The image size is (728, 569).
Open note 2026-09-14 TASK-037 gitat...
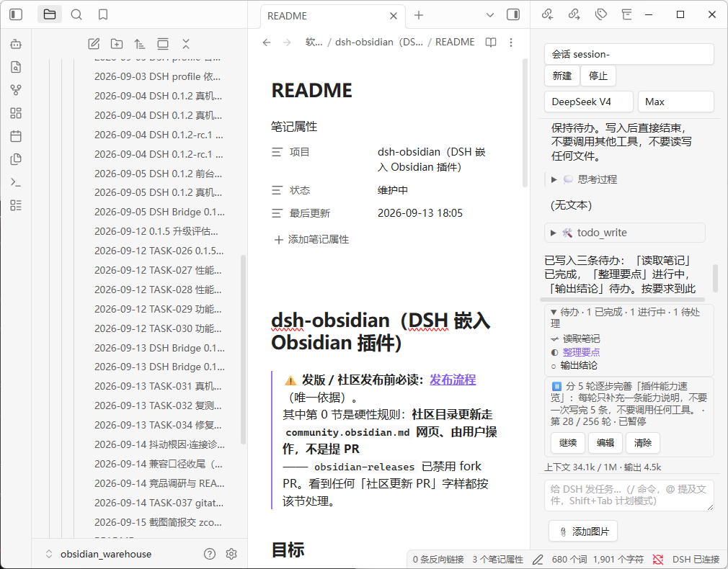pyautogui.click(x=159, y=503)
